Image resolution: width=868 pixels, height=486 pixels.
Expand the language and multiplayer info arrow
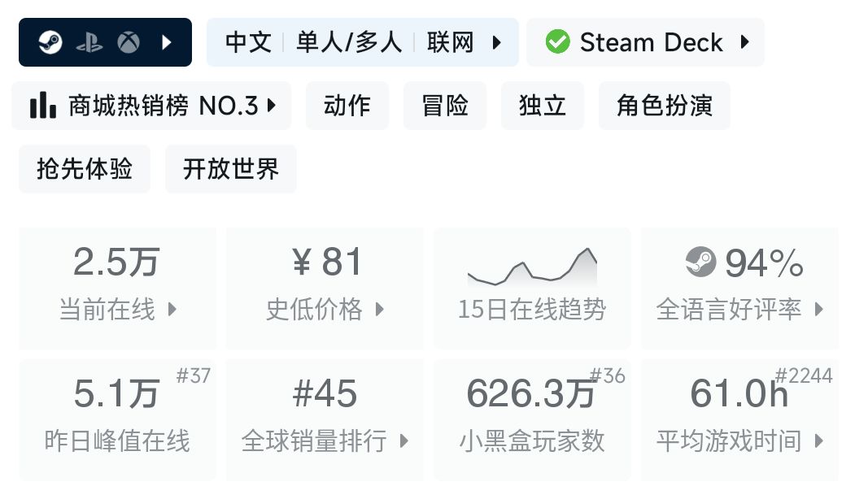[x=497, y=42]
